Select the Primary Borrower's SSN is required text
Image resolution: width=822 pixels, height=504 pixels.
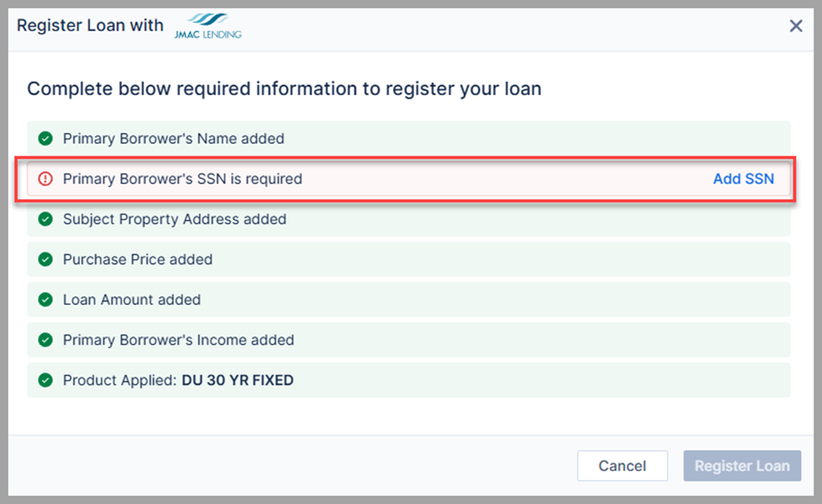(x=182, y=179)
